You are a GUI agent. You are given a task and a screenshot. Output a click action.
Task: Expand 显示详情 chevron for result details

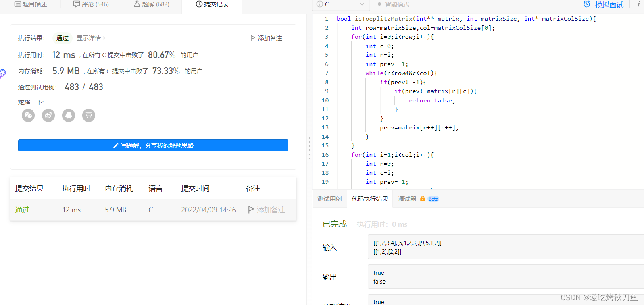(x=104, y=38)
